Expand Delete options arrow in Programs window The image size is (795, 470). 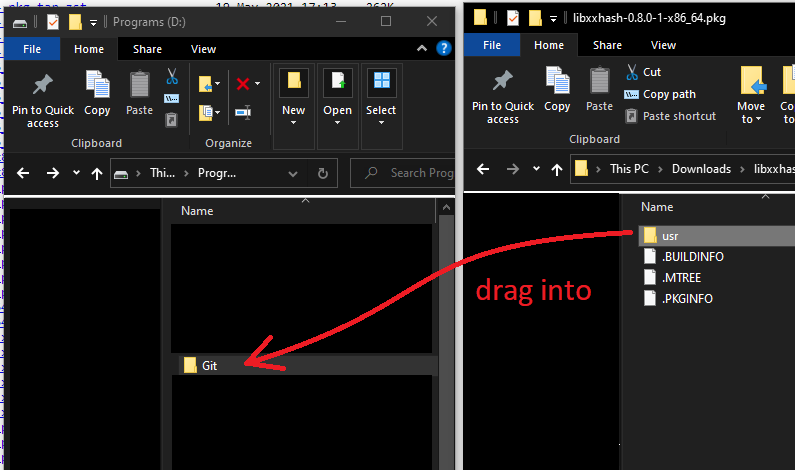[x=258, y=84]
